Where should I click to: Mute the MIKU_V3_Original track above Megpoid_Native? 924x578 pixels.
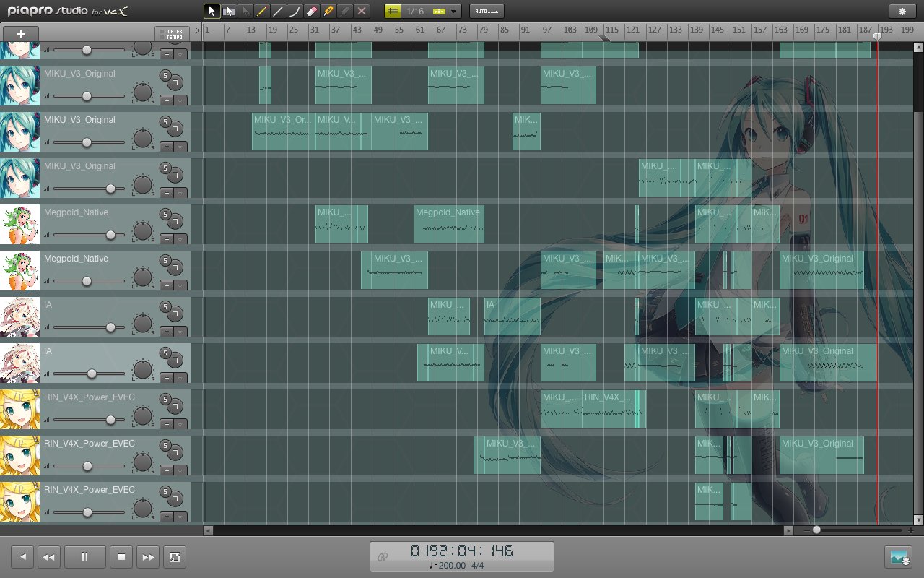(175, 175)
